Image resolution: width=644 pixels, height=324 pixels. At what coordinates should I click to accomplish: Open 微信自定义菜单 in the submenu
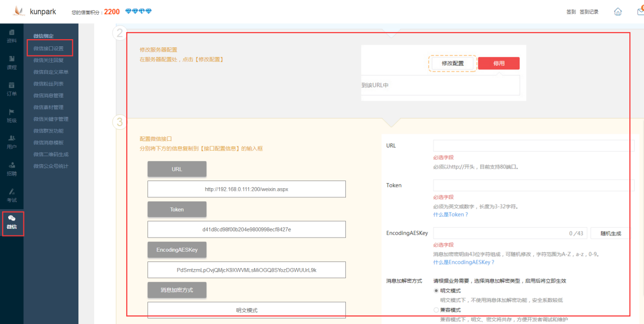point(51,72)
